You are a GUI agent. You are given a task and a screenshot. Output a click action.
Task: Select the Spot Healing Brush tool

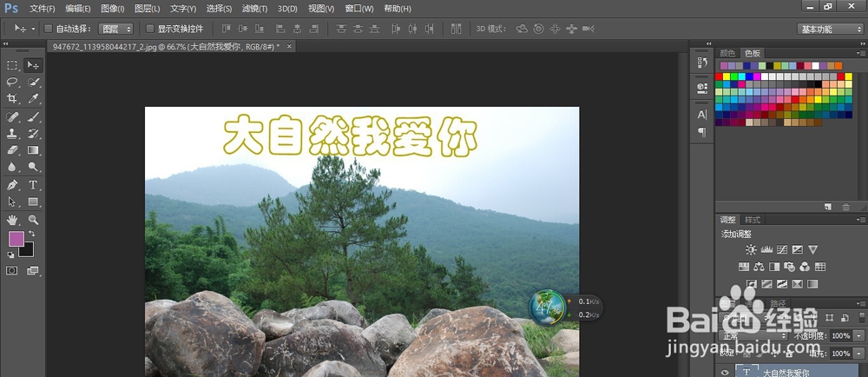(x=12, y=116)
